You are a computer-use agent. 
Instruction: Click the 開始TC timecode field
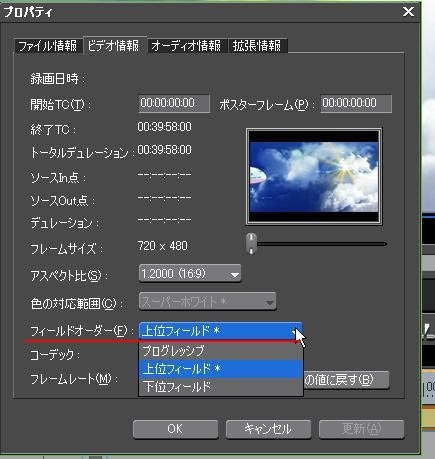(174, 103)
